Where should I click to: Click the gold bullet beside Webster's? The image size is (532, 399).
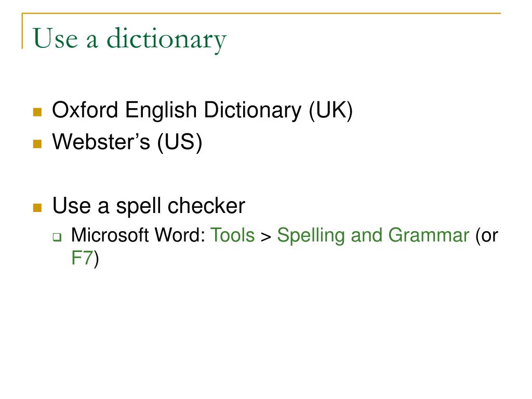pyautogui.click(x=37, y=144)
